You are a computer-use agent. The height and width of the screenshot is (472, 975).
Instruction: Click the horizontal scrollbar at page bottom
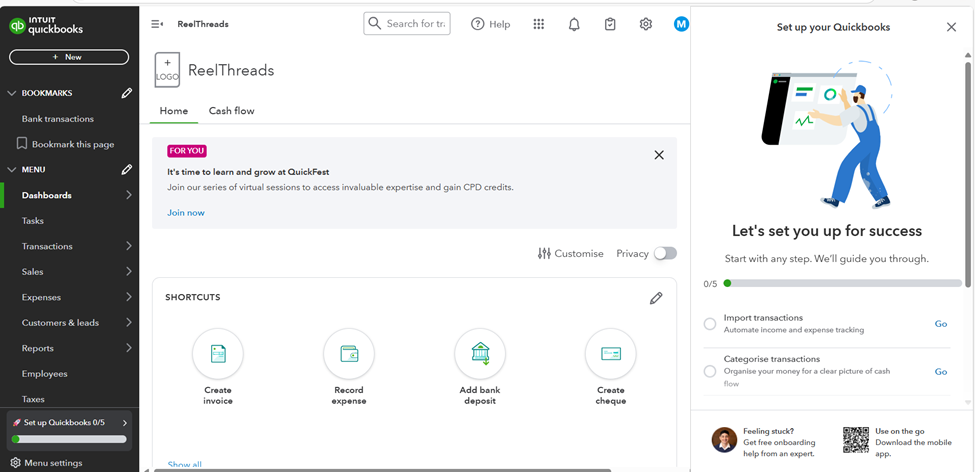(382, 470)
